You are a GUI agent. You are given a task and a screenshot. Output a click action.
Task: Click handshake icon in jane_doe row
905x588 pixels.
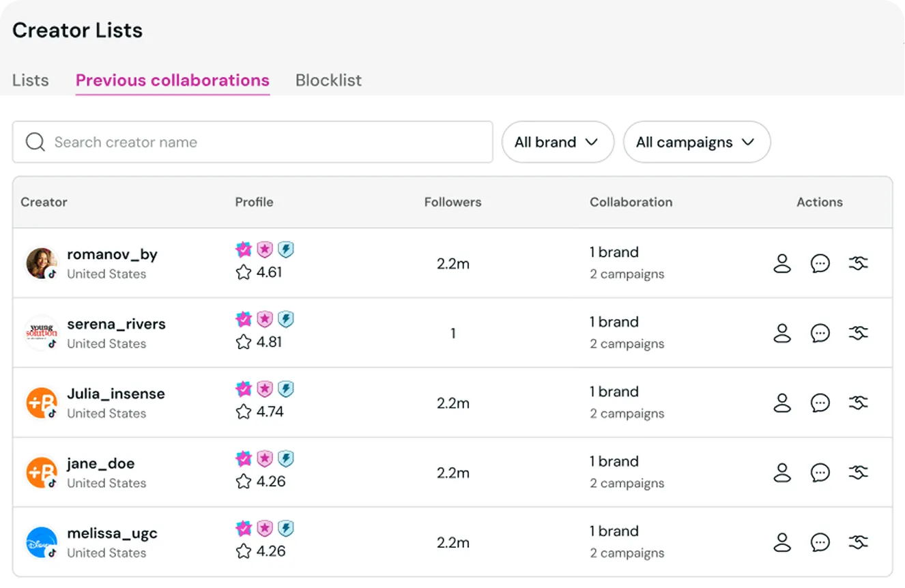coord(859,471)
